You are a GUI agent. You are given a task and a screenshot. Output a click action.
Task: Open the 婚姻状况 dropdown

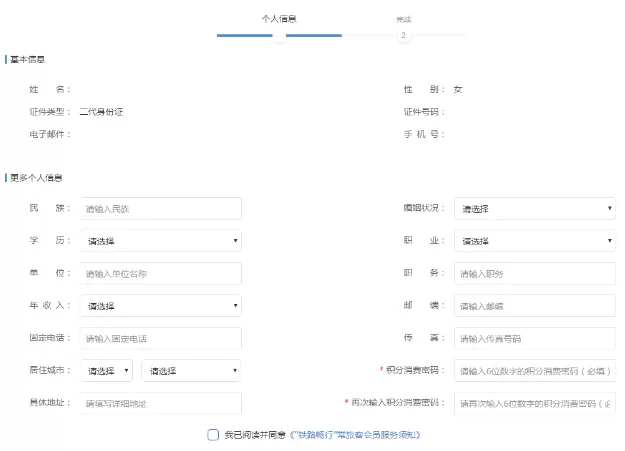pos(535,208)
